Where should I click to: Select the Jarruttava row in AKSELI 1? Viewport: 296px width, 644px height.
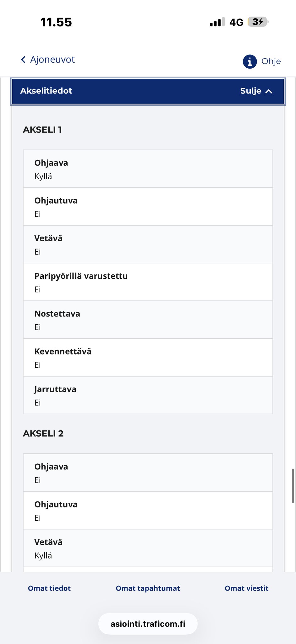point(148,395)
